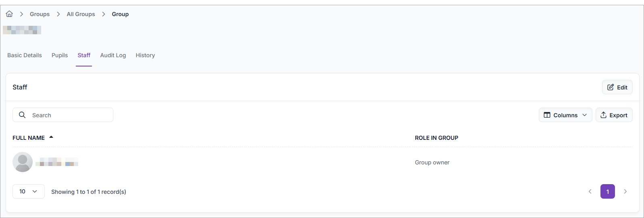Click the staff member avatar icon

23,162
